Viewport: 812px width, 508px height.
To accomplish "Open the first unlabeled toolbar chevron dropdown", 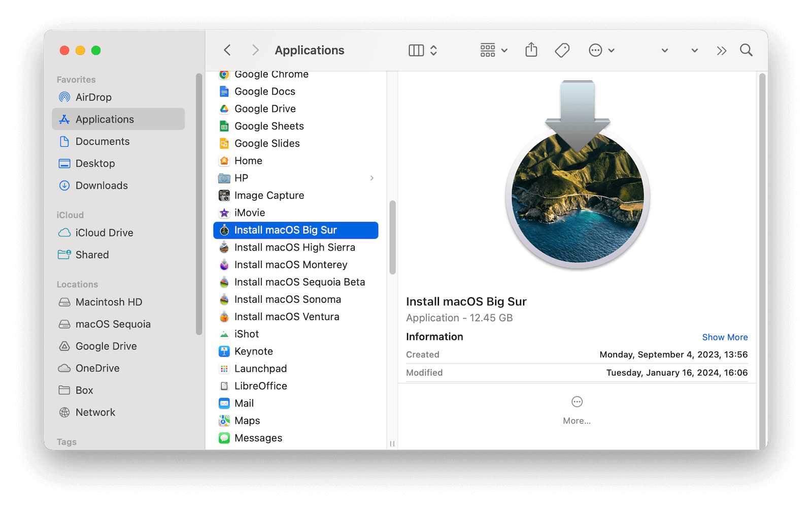I will pyautogui.click(x=665, y=50).
